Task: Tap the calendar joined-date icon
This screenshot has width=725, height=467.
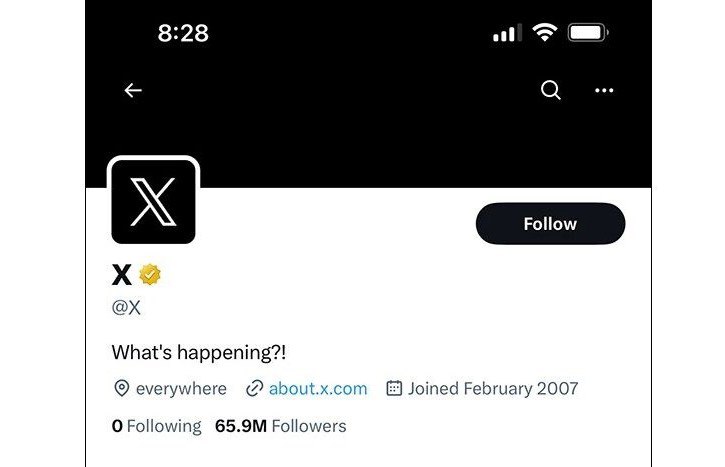Action: [x=394, y=388]
